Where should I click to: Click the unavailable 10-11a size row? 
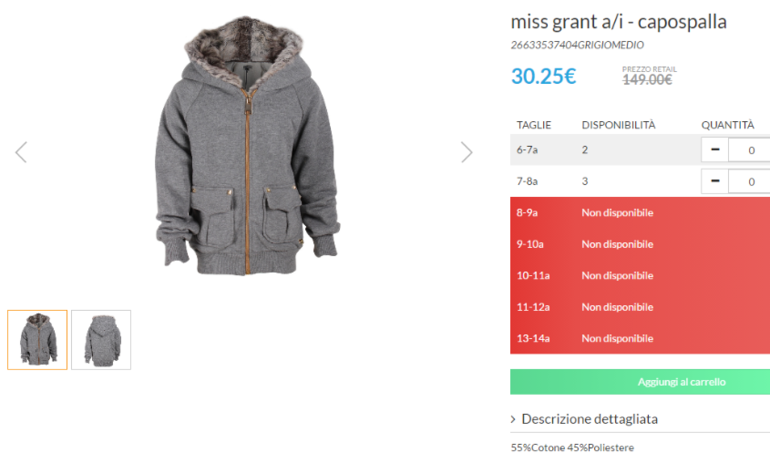pos(640,276)
